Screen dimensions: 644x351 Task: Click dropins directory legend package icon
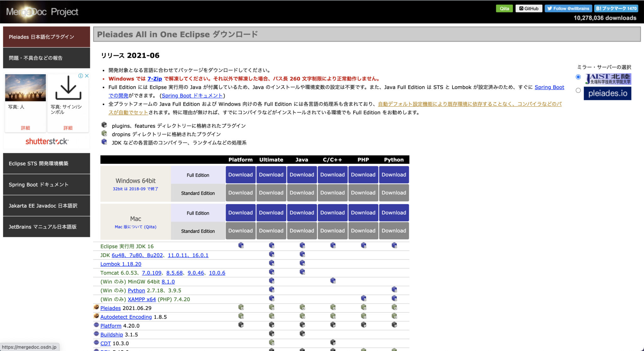(104, 133)
